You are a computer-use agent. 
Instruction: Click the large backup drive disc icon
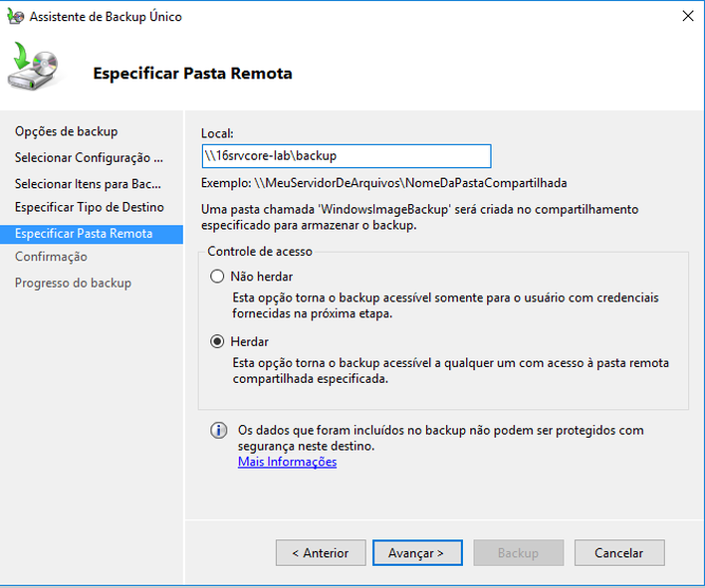(x=33, y=66)
